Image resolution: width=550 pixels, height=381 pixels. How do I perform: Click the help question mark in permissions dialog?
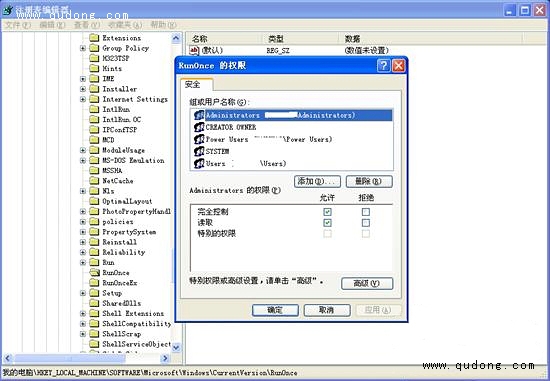click(383, 66)
